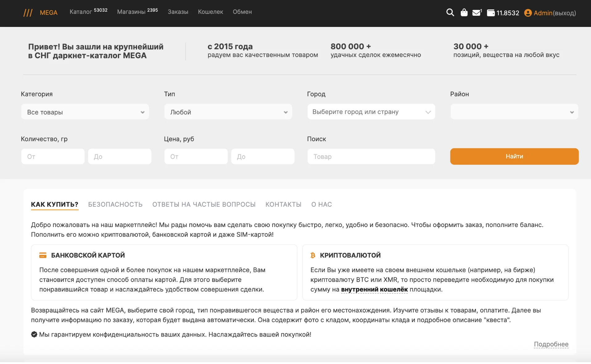Viewport: 591px width, 364px height.
Task: Click the bank card icon beside БАНКОВСКОЙ КАРТОЙ
Action: pyautogui.click(x=43, y=255)
